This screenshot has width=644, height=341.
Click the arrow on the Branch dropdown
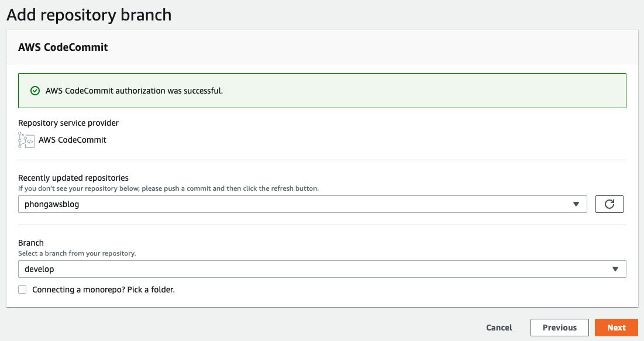point(615,269)
